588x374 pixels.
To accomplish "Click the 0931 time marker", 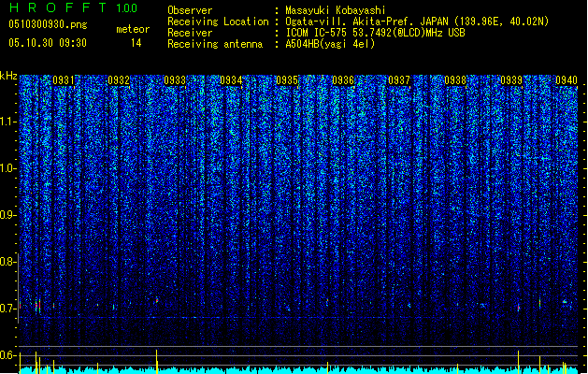I will (63, 80).
